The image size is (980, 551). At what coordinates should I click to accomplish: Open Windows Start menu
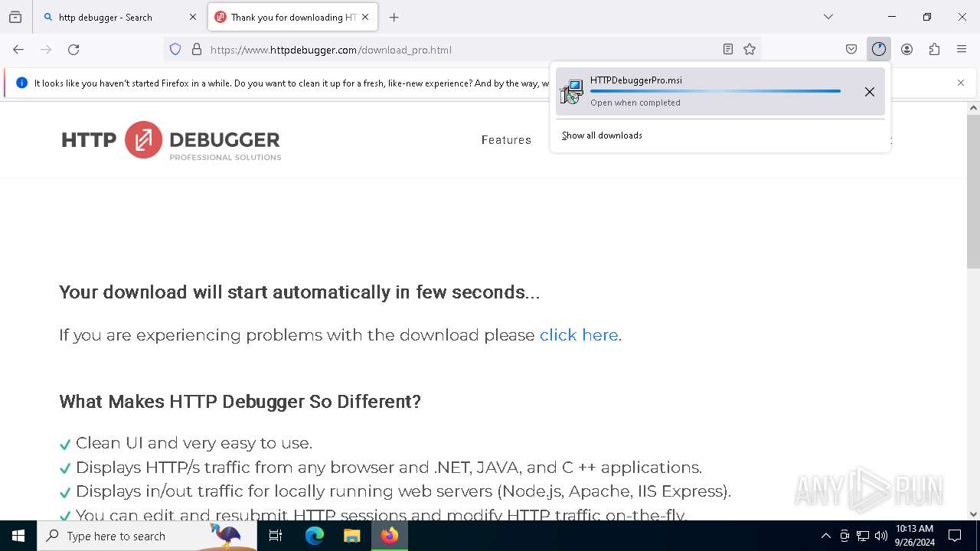coord(18,536)
